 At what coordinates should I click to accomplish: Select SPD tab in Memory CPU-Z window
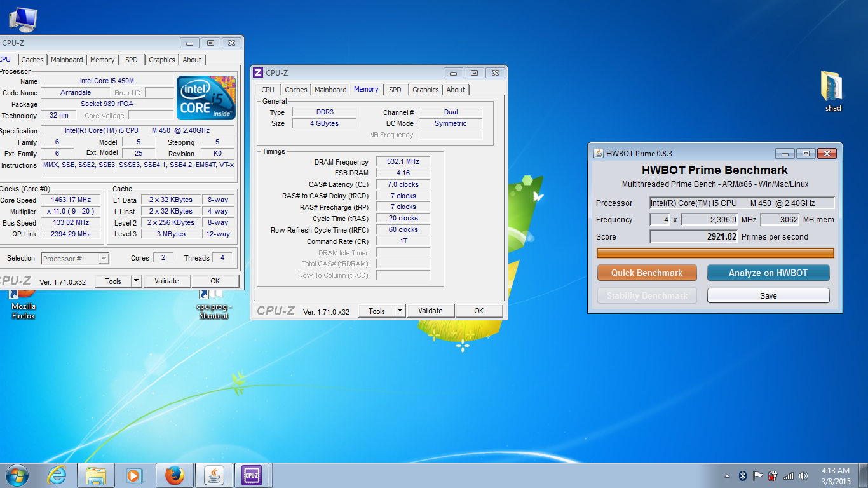click(395, 90)
